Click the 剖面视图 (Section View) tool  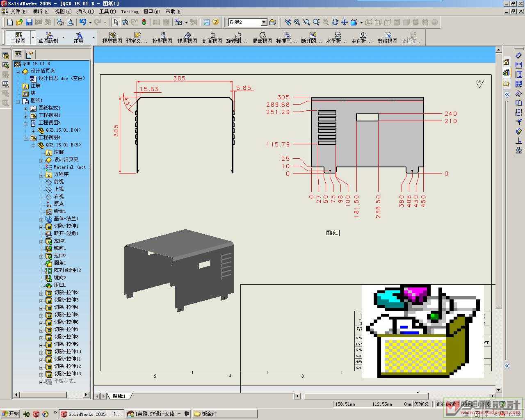pyautogui.click(x=212, y=37)
